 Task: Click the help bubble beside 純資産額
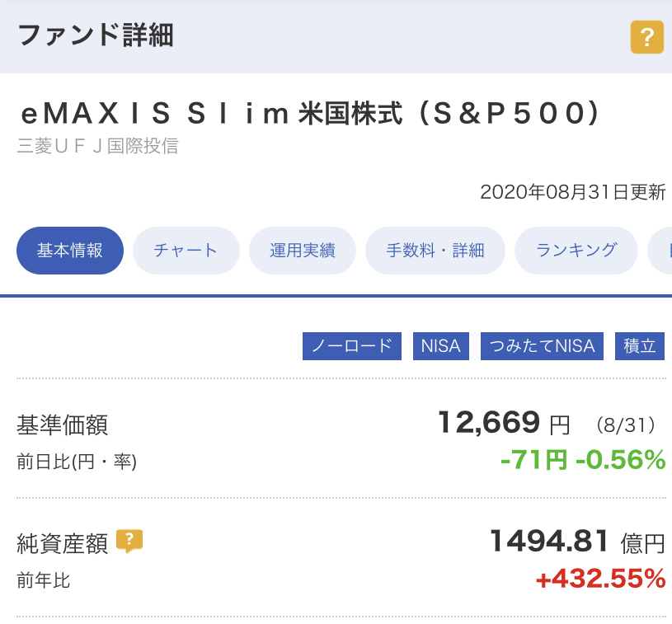tap(129, 542)
